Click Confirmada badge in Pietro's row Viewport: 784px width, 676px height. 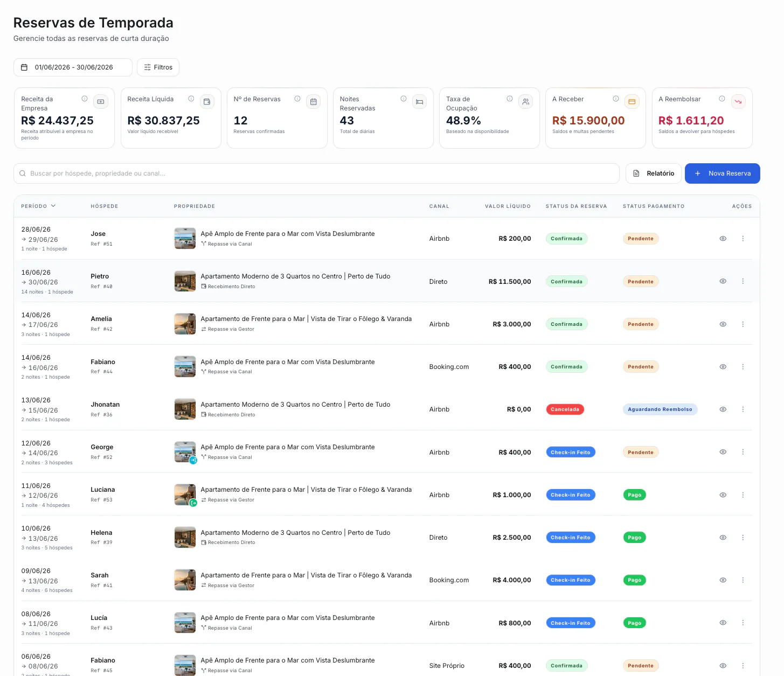[566, 282]
